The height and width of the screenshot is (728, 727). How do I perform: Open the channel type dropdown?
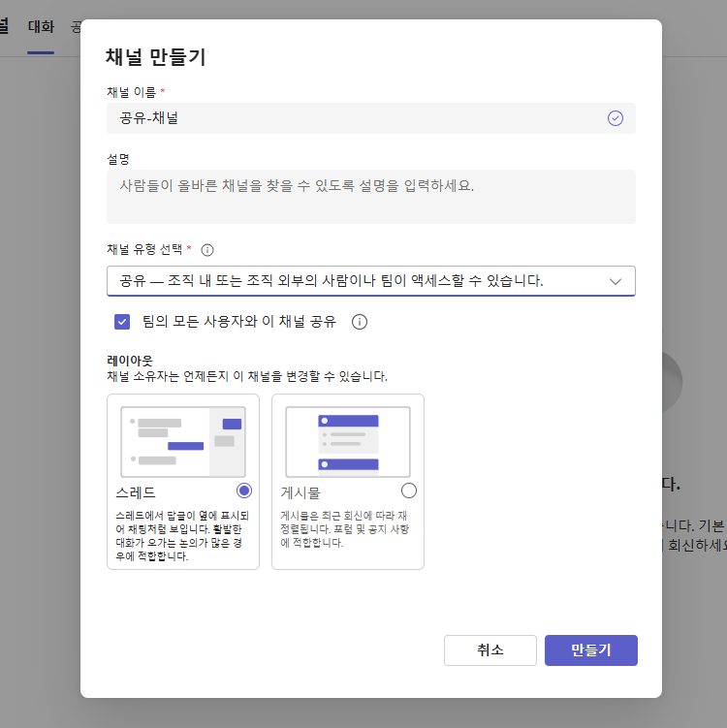coord(370,281)
